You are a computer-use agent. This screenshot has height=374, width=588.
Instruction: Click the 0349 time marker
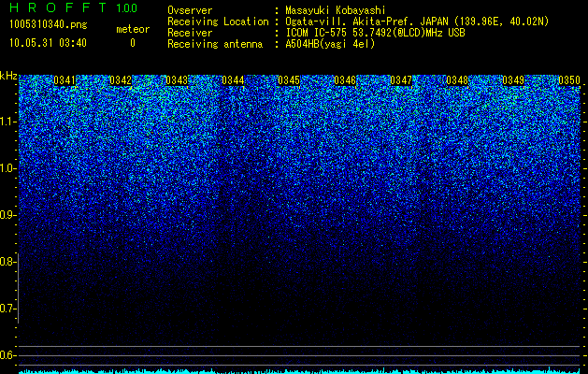tap(513, 80)
